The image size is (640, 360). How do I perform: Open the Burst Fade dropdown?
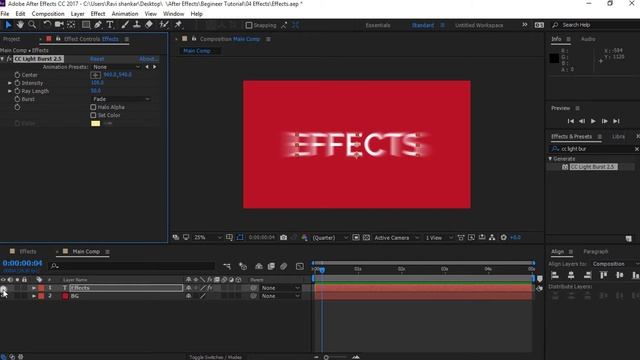pos(121,99)
